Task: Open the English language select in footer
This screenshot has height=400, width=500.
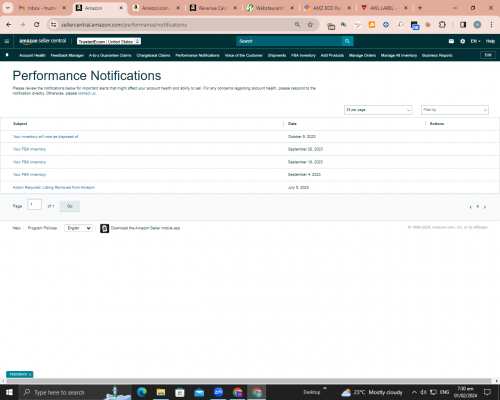Action: (x=78, y=228)
